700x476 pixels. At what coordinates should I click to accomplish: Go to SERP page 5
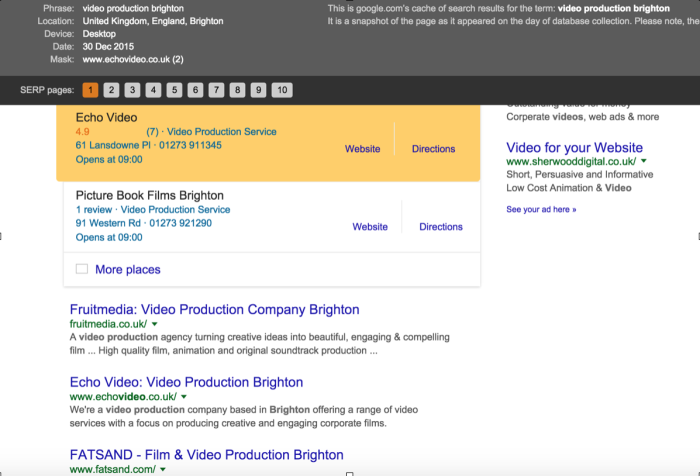coord(174,90)
